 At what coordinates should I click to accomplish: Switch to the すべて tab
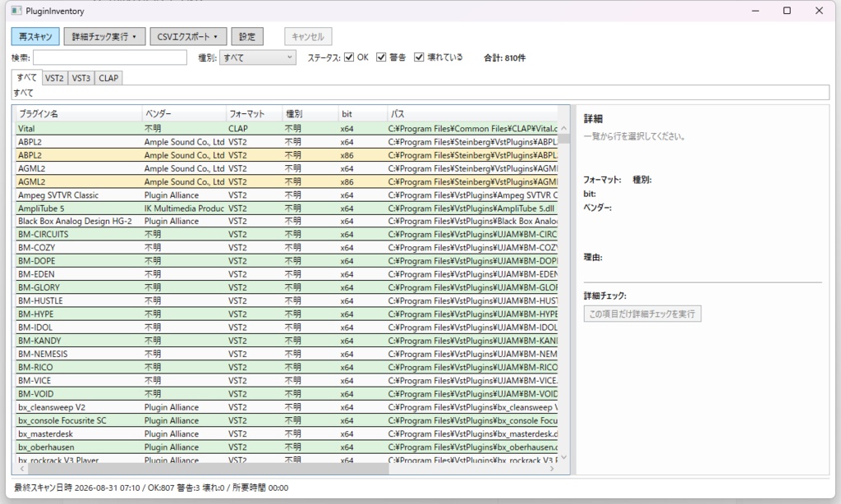27,77
